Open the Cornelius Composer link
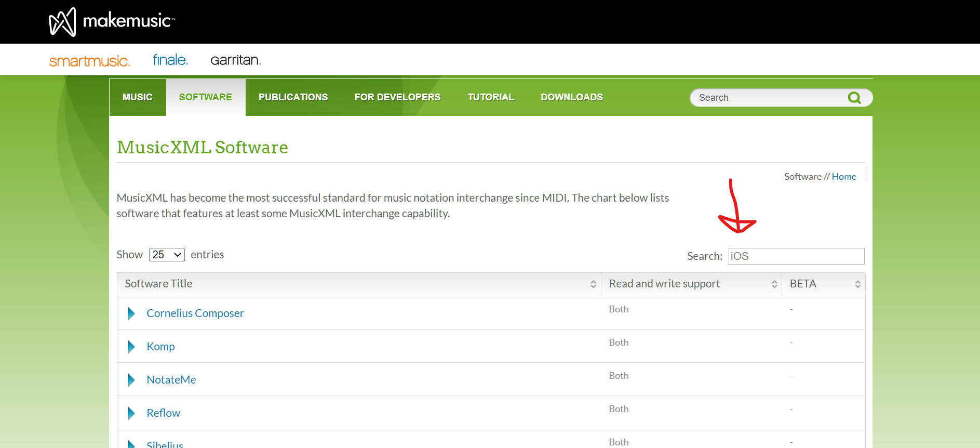 coord(195,313)
